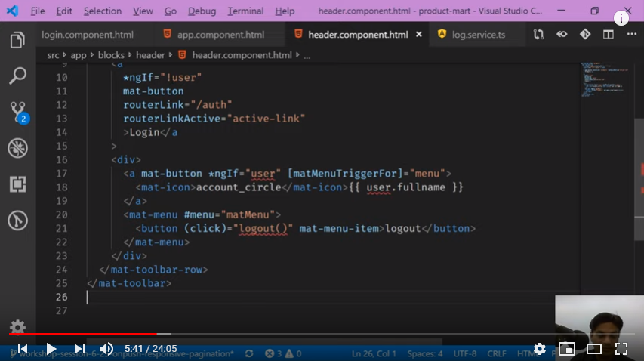Viewport: 644px width, 361px height.
Task: Click the split editor icon
Action: 608,35
